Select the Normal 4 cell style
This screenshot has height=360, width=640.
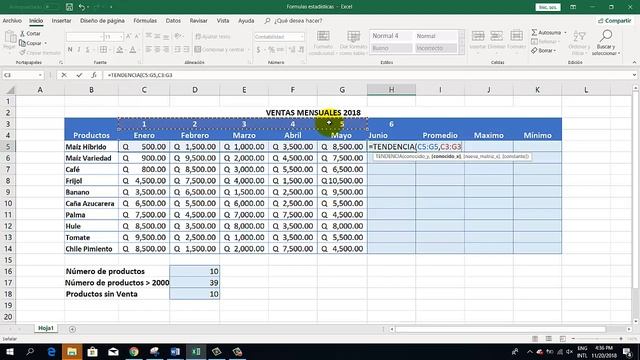[391, 36]
